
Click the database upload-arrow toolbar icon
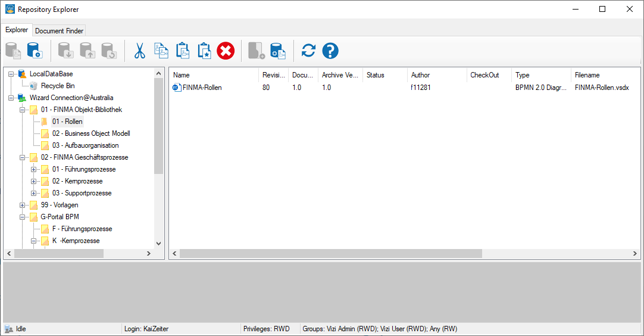coord(87,51)
